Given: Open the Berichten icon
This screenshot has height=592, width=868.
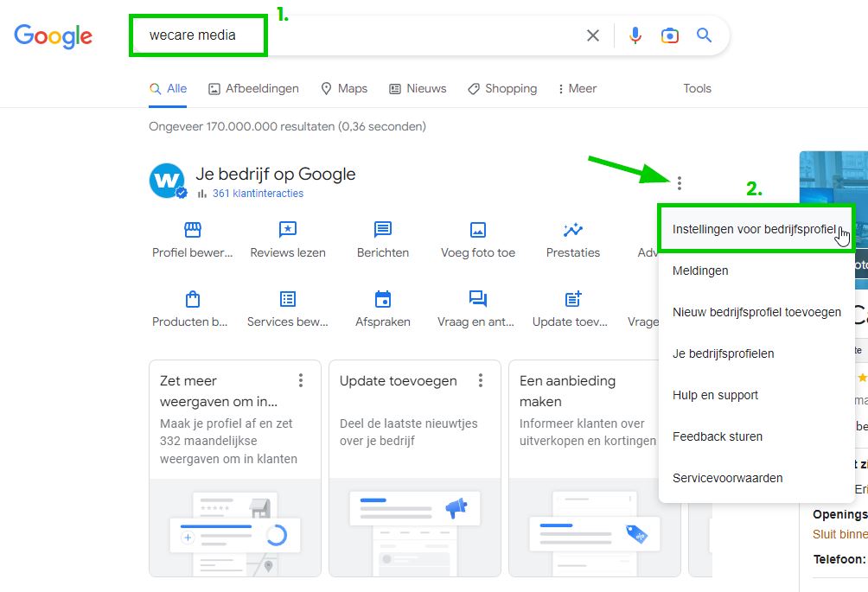Looking at the screenshot, I should click(x=383, y=230).
